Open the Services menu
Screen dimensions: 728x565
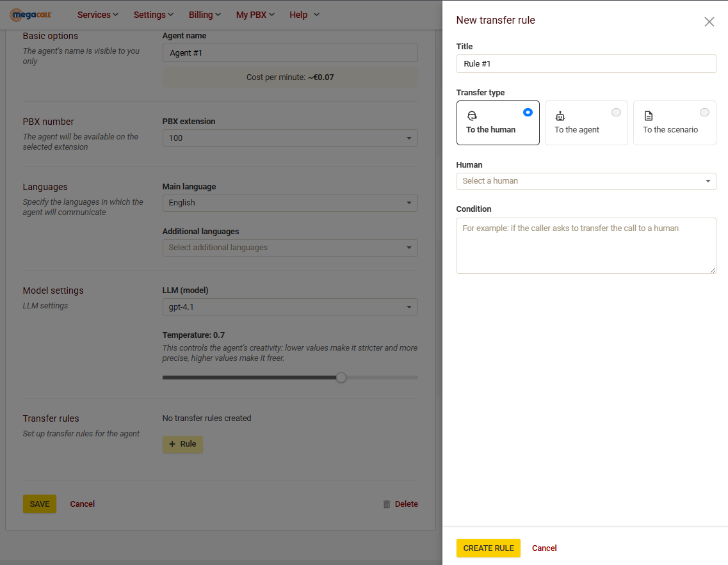click(x=97, y=15)
